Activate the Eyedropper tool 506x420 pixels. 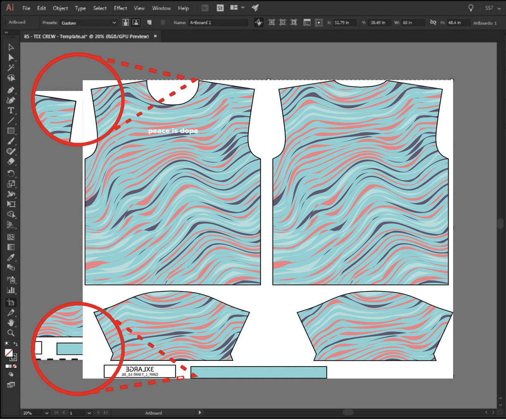click(x=11, y=258)
